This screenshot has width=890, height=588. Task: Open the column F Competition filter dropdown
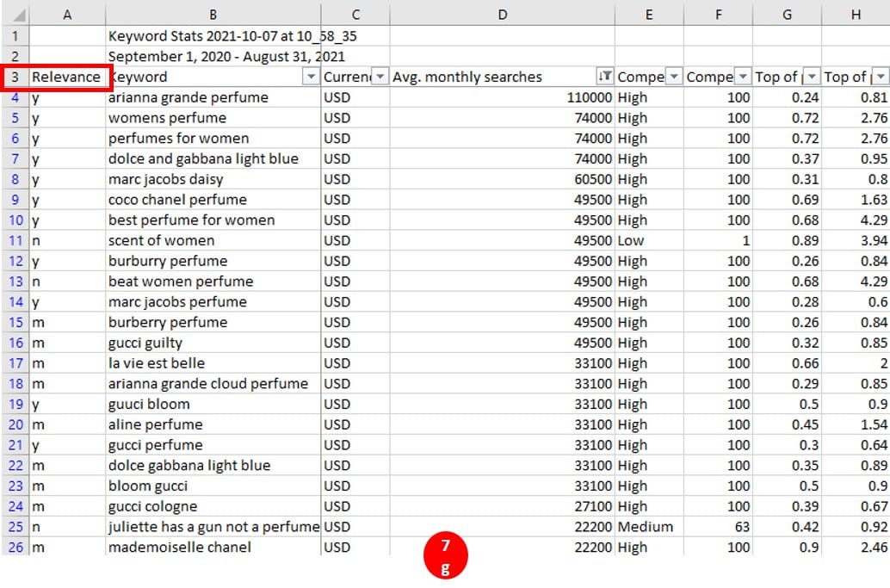point(743,77)
